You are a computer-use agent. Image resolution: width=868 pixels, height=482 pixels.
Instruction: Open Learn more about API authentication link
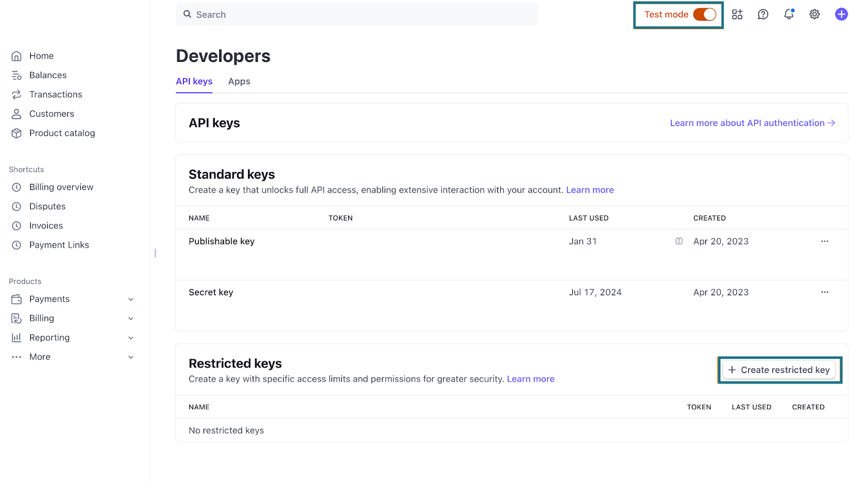click(x=752, y=123)
